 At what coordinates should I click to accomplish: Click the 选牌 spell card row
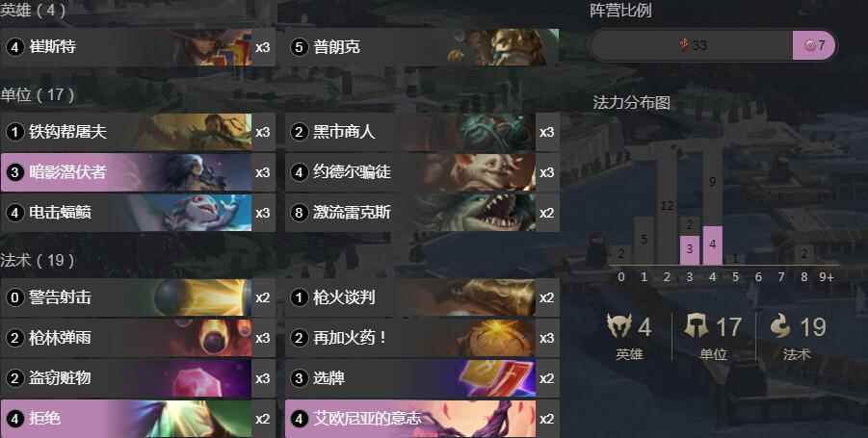point(422,378)
